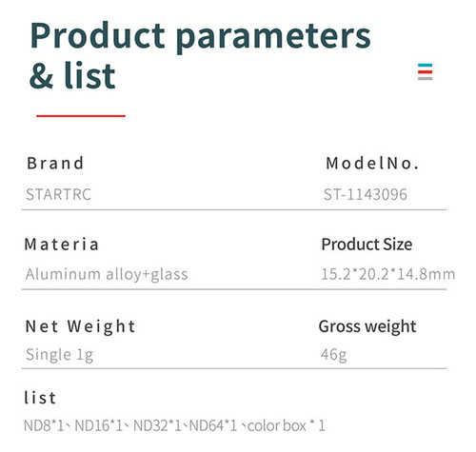Click the Product parameters & list heading
This screenshot has width=476, height=452.
[x=200, y=55]
